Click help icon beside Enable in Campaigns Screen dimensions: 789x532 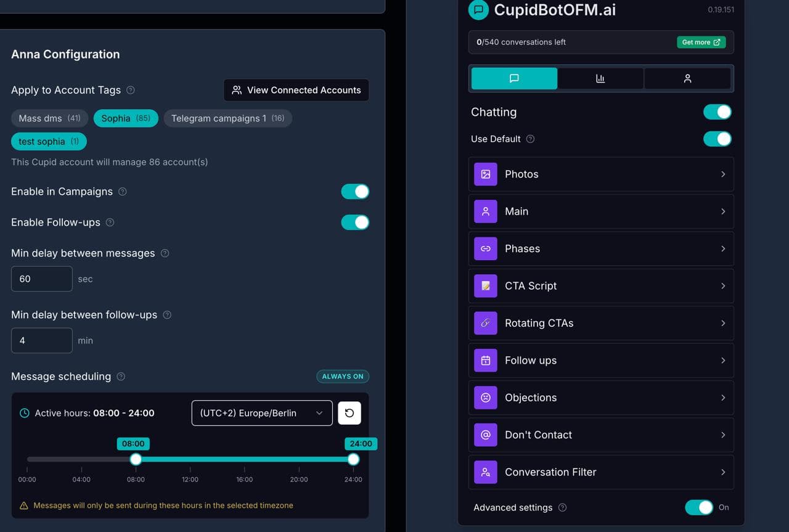[123, 192]
